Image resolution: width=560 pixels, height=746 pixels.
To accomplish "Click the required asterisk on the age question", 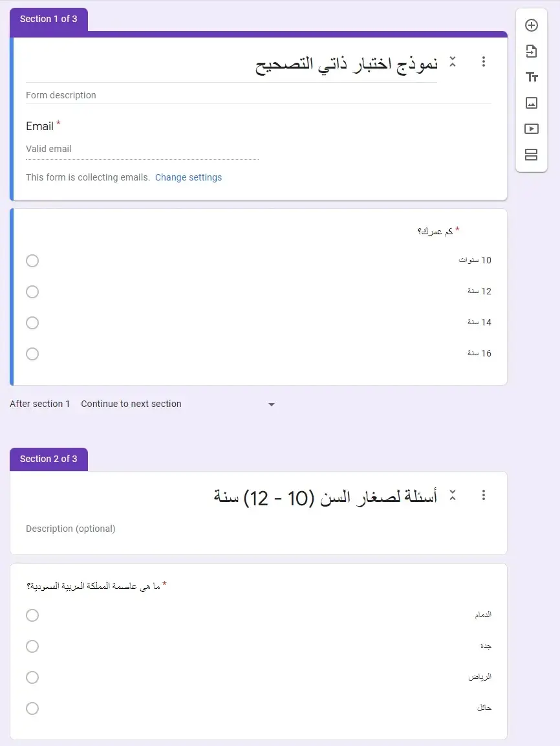I will [x=458, y=229].
